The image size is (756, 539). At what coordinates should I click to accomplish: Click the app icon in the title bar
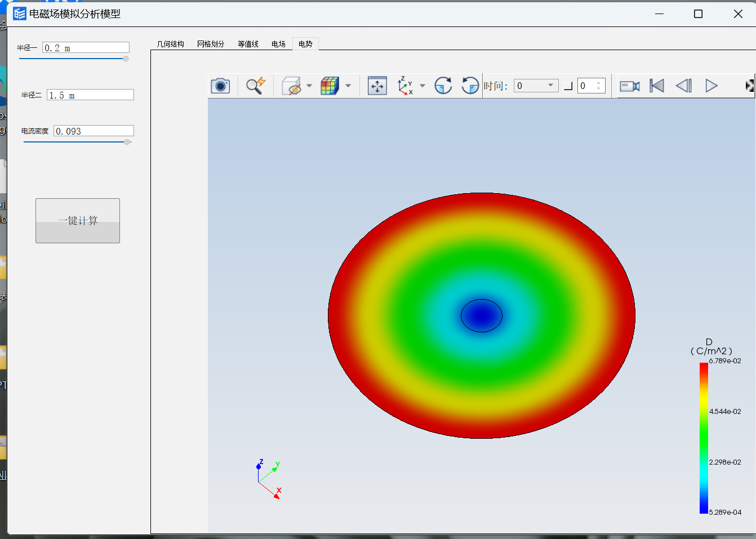pyautogui.click(x=19, y=14)
